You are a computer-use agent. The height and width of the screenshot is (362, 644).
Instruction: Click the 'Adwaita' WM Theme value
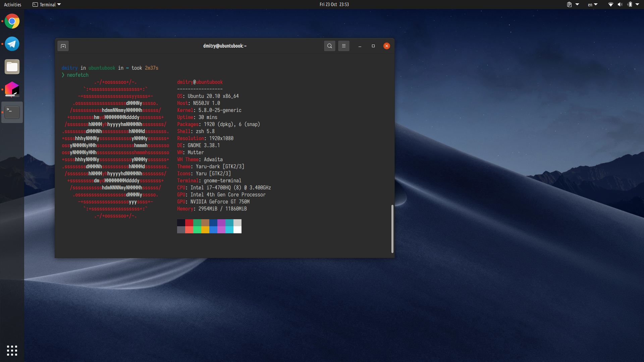tap(213, 160)
